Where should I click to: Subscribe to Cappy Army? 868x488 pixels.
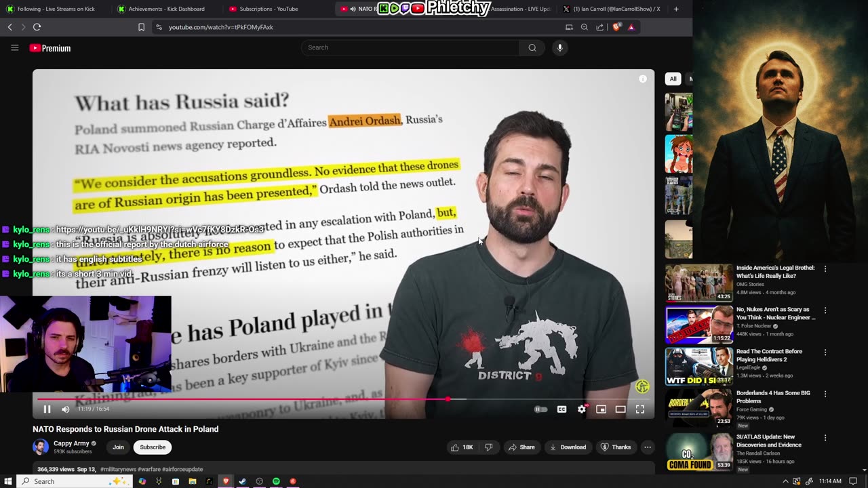click(153, 447)
